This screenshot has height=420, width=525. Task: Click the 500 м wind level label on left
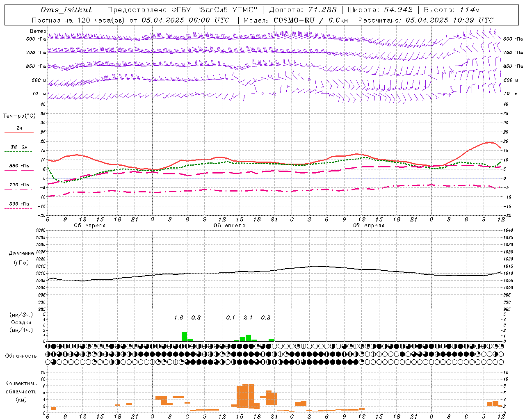pos(39,80)
